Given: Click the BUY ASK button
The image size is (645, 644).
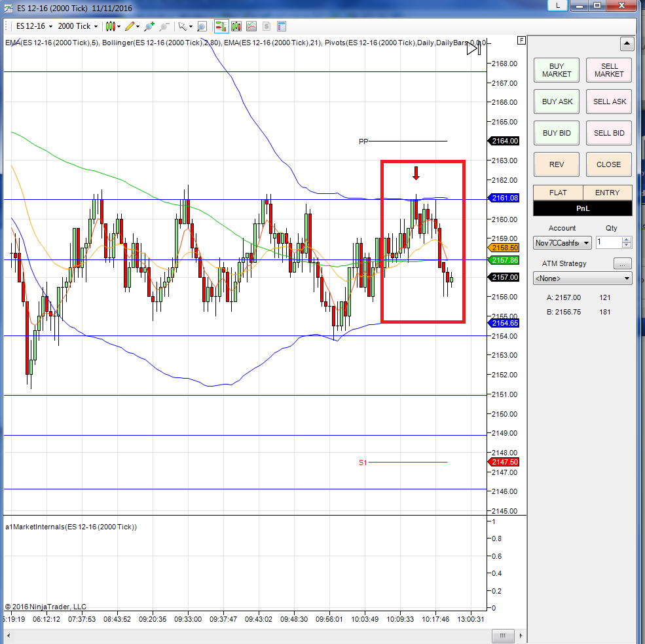Looking at the screenshot, I should point(557,102).
